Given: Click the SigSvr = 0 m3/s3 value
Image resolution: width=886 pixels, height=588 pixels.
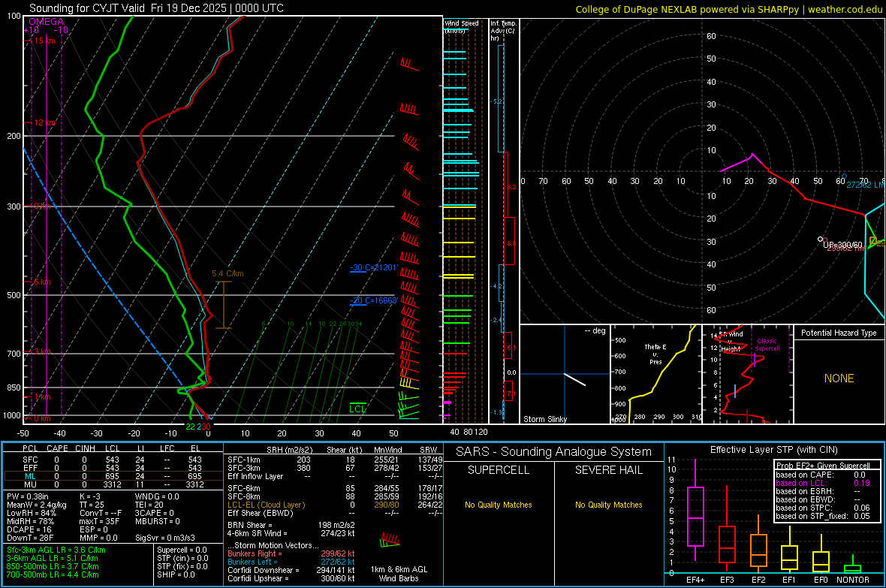Looking at the screenshot, I should click(165, 538).
